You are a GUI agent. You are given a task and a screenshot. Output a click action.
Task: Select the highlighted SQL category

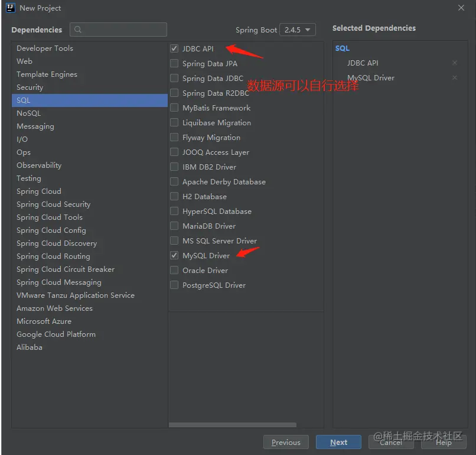click(90, 100)
